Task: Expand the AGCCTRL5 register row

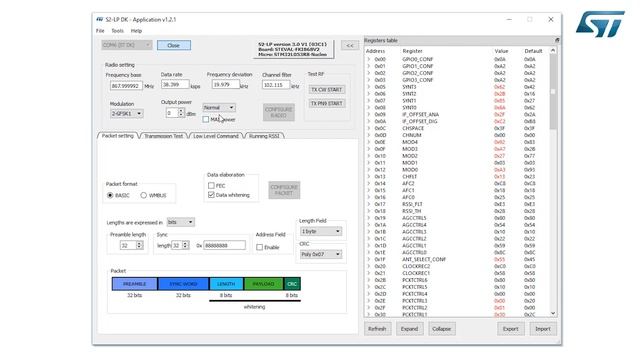Action: coord(368,218)
